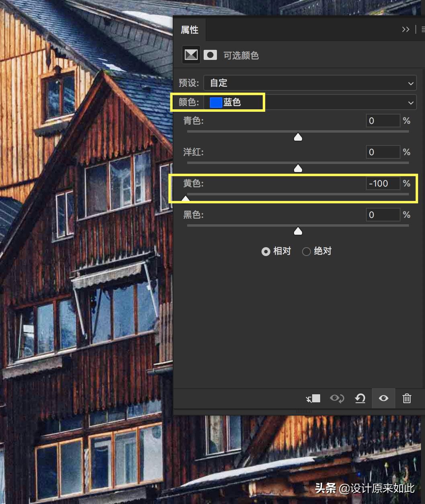Click the 黄色 label

pos(193,183)
